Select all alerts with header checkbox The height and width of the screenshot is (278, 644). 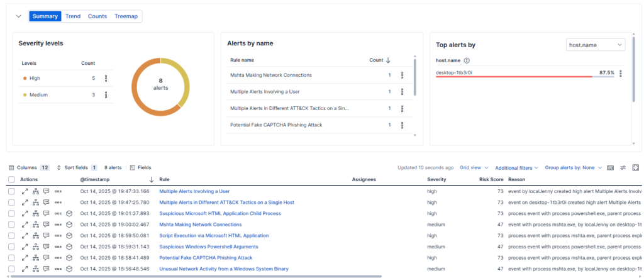click(11, 180)
